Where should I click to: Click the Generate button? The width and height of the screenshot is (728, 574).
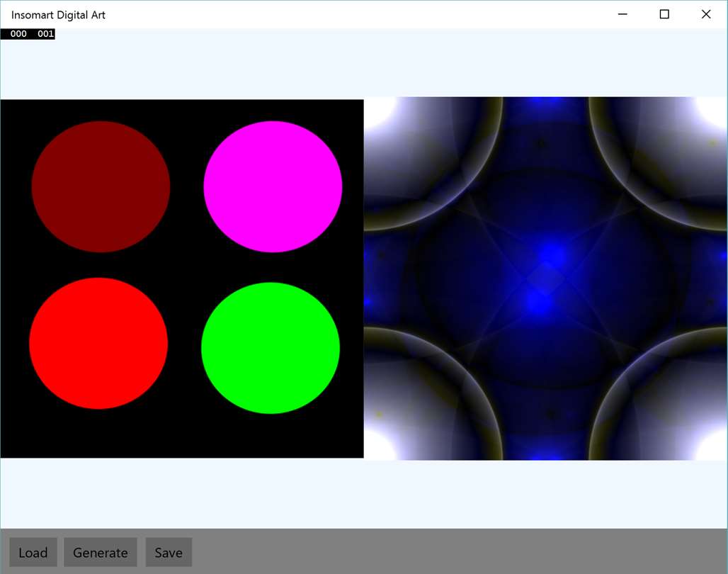(101, 552)
